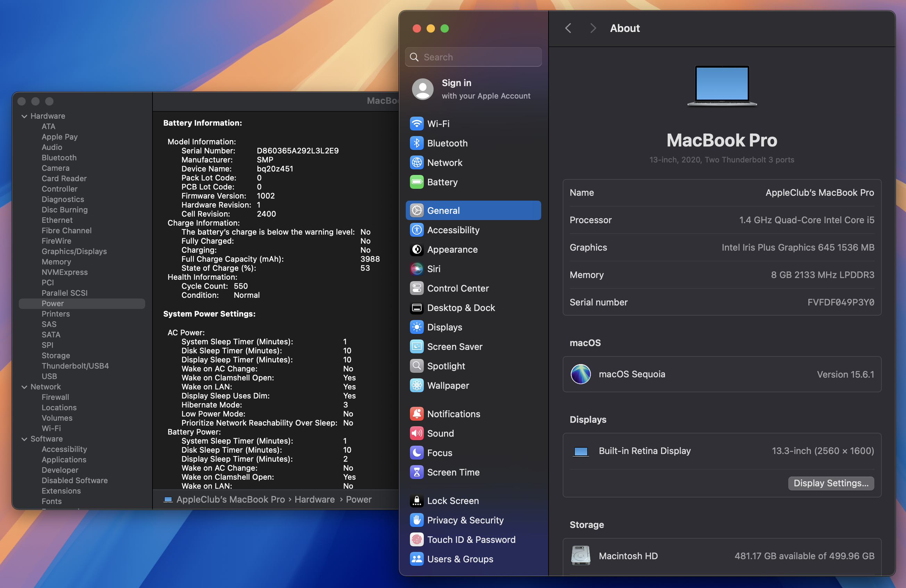906x588 pixels.
Task: Click the Cycle Count 550 value
Action: point(241,286)
